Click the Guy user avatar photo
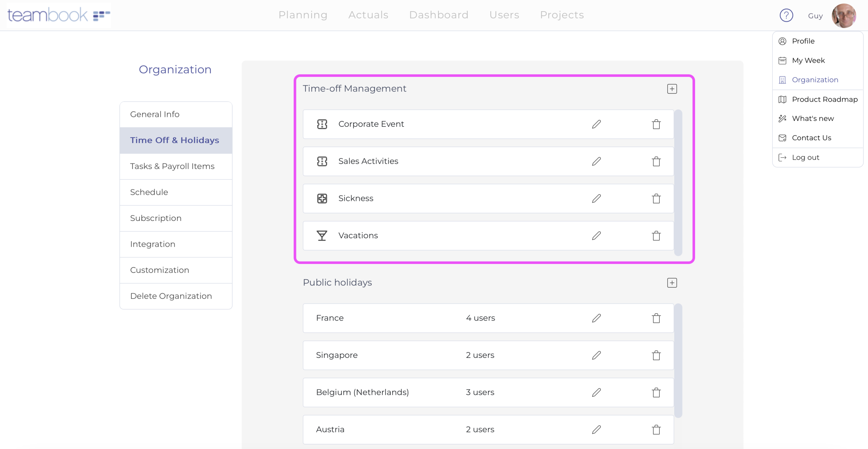Image resolution: width=868 pixels, height=449 pixels. [844, 16]
